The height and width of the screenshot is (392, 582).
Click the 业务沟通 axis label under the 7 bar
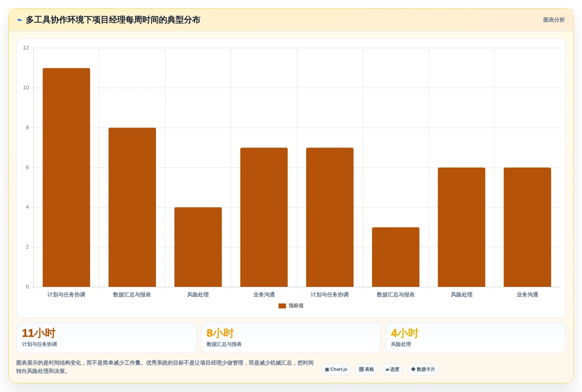(264, 295)
